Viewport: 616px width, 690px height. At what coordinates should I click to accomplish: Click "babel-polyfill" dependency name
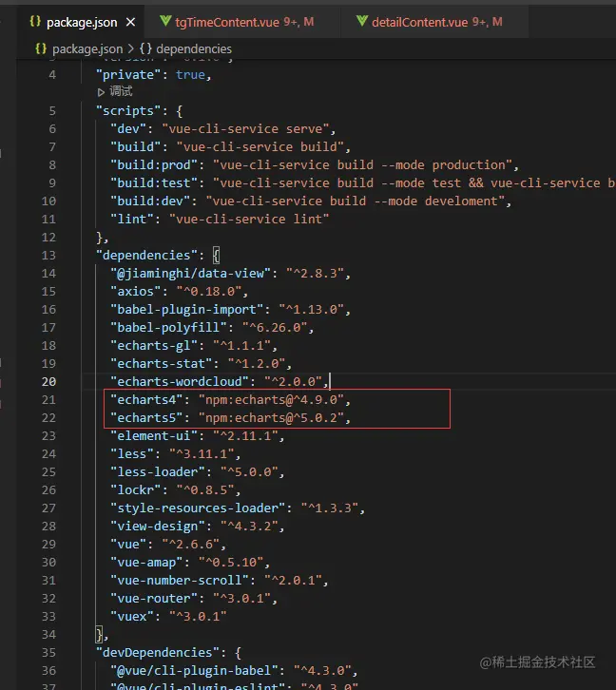pyautogui.click(x=169, y=327)
